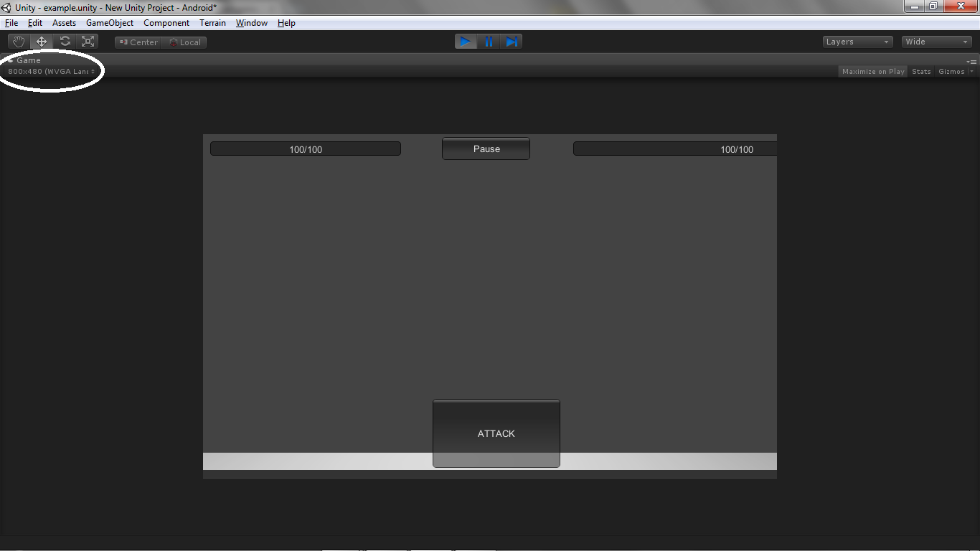980x551 pixels.
Task: Click the right 100/100 health bar
Action: (x=675, y=149)
